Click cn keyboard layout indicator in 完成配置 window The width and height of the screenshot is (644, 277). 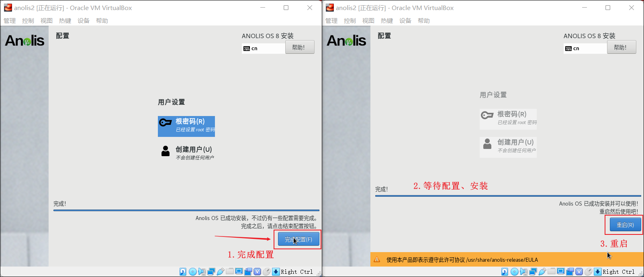pos(264,48)
